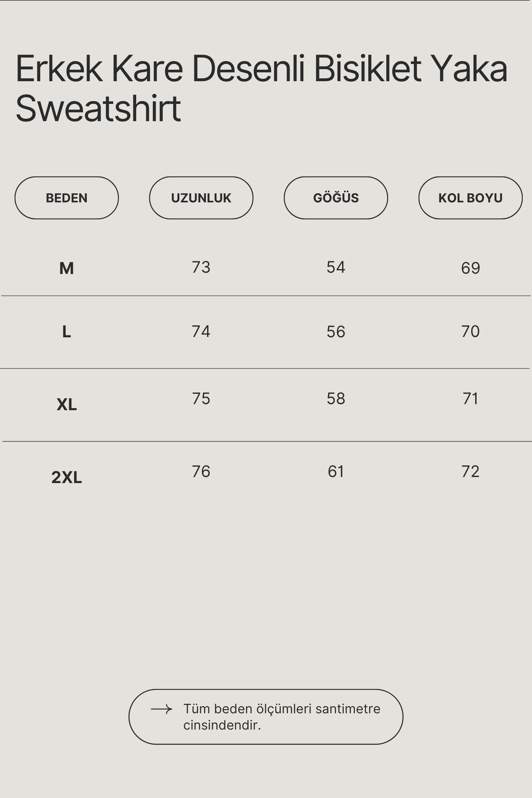Click chest value 54 for size M
532x798 pixels.
pos(336,267)
